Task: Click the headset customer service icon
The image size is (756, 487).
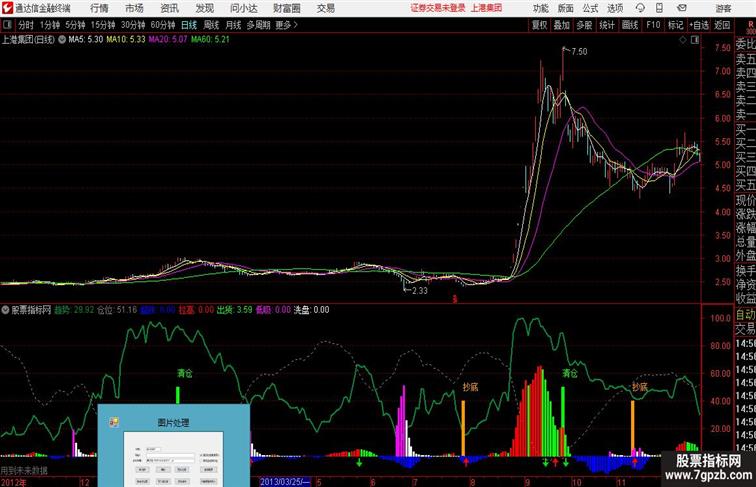Action: coord(640,8)
